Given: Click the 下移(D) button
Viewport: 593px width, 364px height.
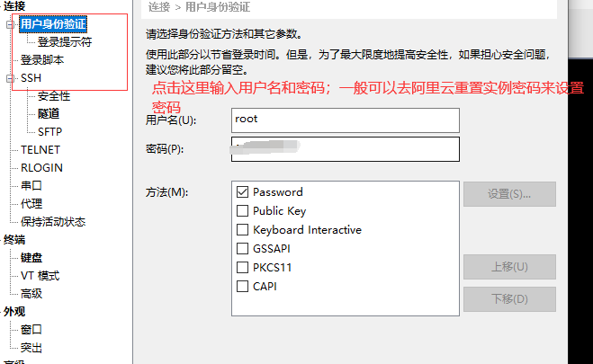Looking at the screenshot, I should (509, 299).
